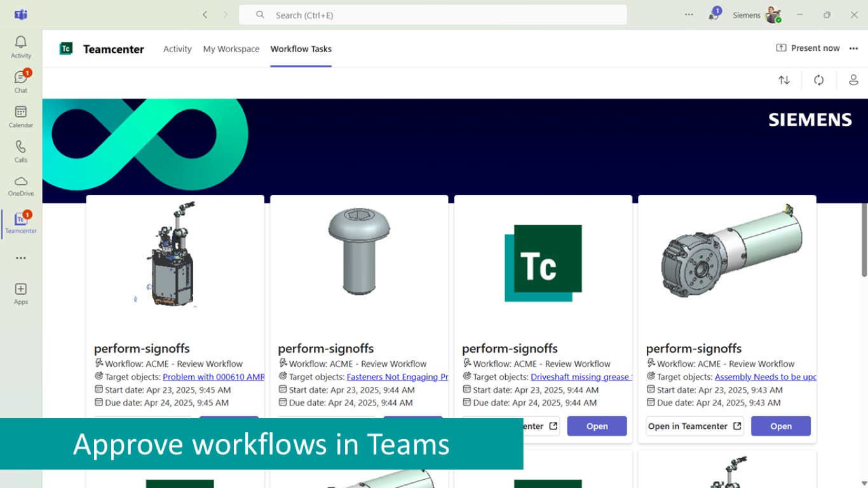Click the fastener screw thumbnail
The image size is (868, 488).
point(359,252)
